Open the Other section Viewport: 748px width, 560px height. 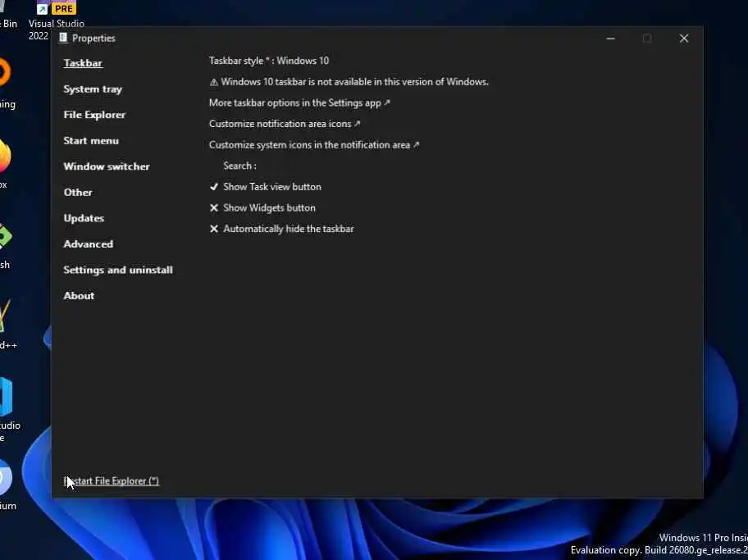[x=78, y=192]
